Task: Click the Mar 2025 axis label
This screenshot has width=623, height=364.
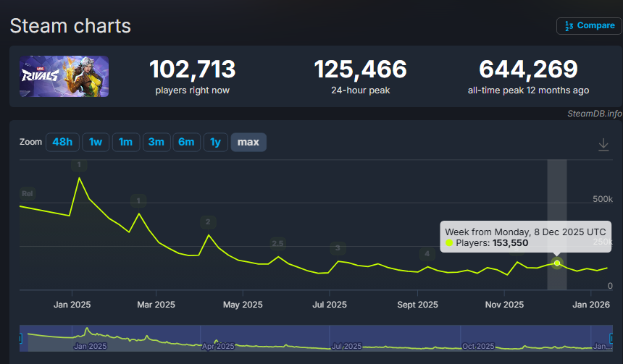Action: [x=156, y=305]
